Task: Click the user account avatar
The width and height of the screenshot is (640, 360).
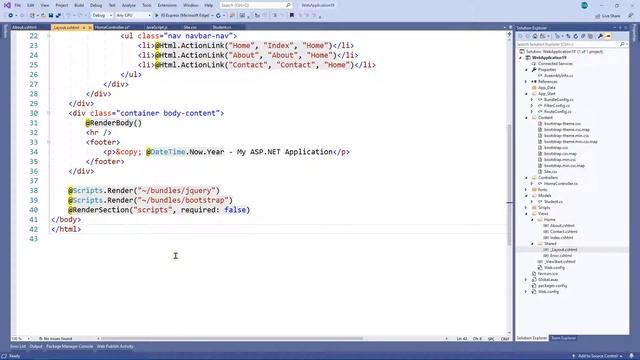Action: tap(584, 5)
